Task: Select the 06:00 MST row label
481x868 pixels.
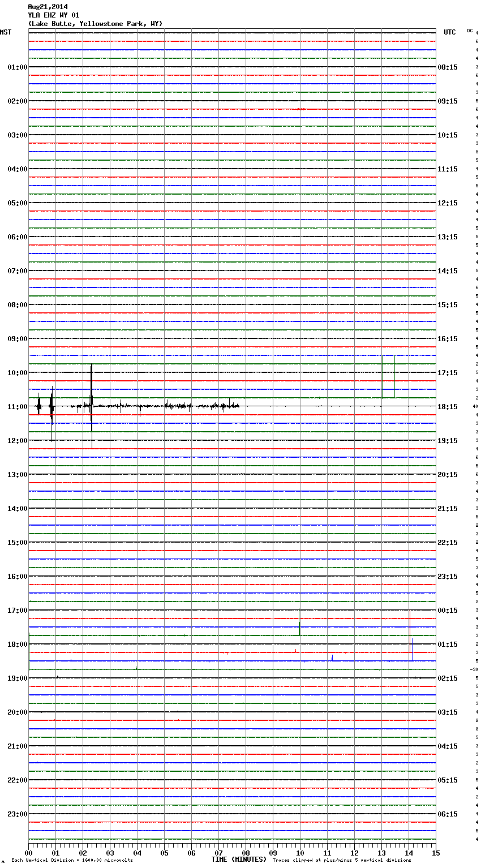Action: point(17,237)
